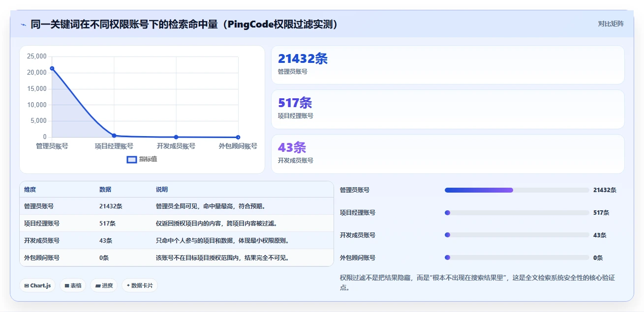Click the 0条 table cell
This screenshot has width=644, height=312.
(104, 258)
